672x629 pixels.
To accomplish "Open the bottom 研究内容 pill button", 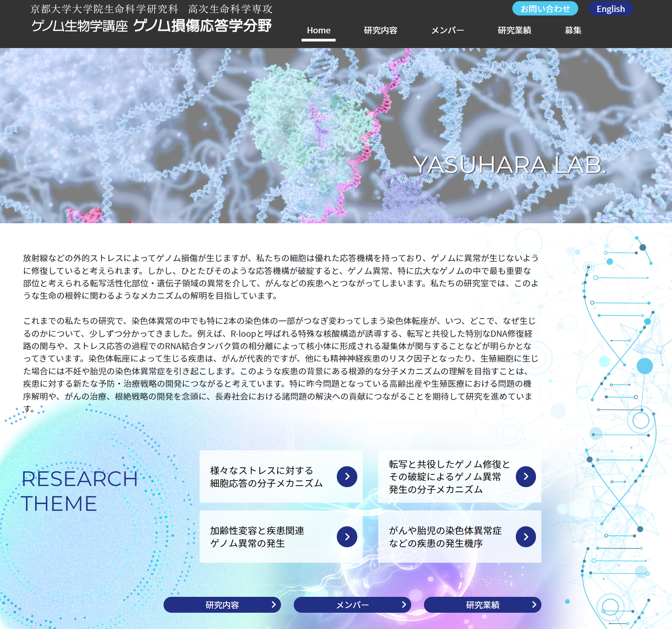I will pyautogui.click(x=222, y=605).
